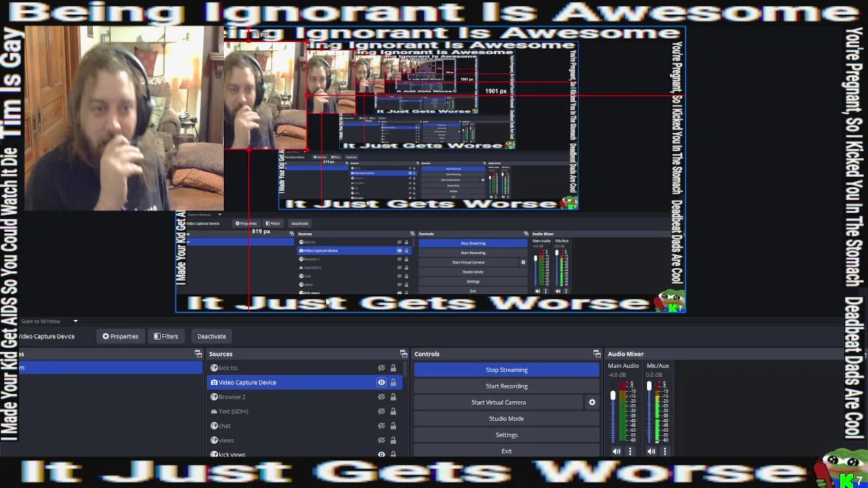Enable Studio Mode

507,419
